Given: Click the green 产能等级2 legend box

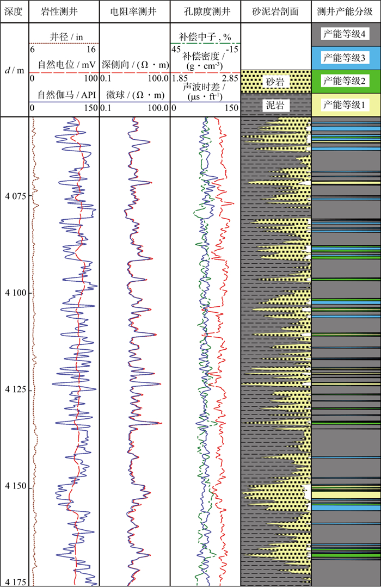Looking at the screenshot, I should pos(346,81).
